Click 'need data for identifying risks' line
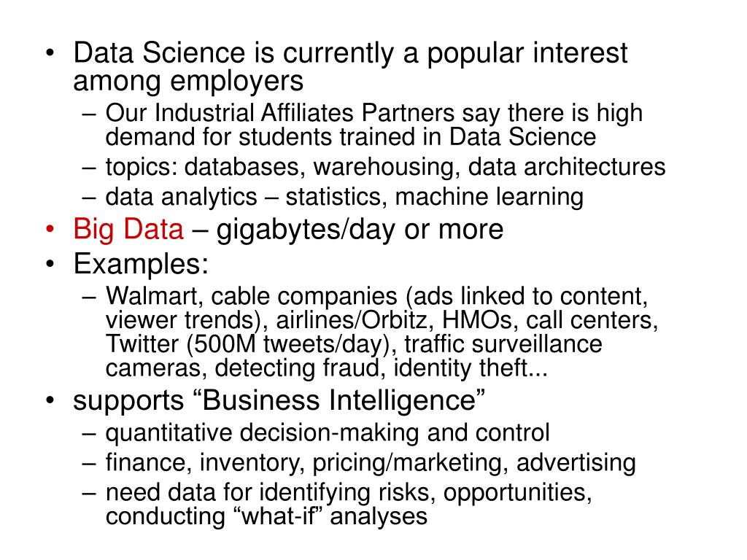 pos(349,492)
